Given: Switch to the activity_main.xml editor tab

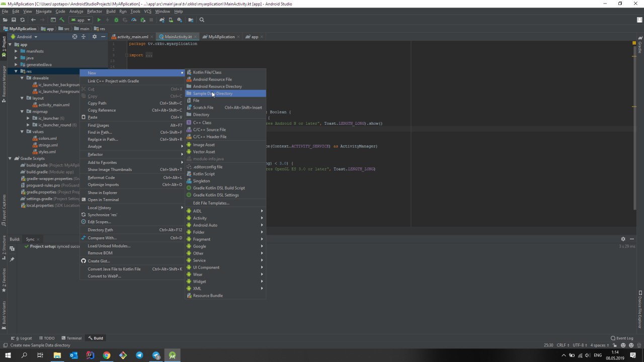Looking at the screenshot, I should pos(132,37).
